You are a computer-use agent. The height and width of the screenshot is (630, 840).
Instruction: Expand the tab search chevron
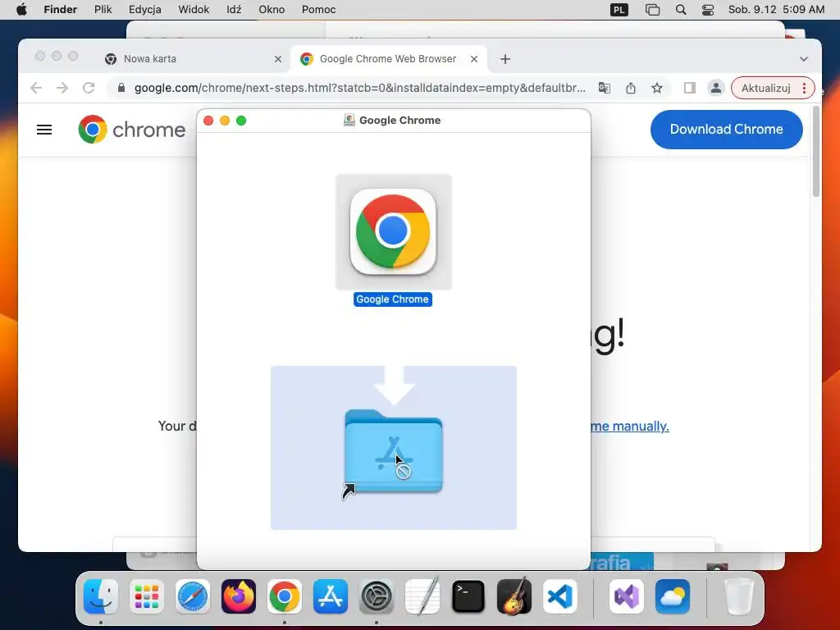click(x=804, y=59)
